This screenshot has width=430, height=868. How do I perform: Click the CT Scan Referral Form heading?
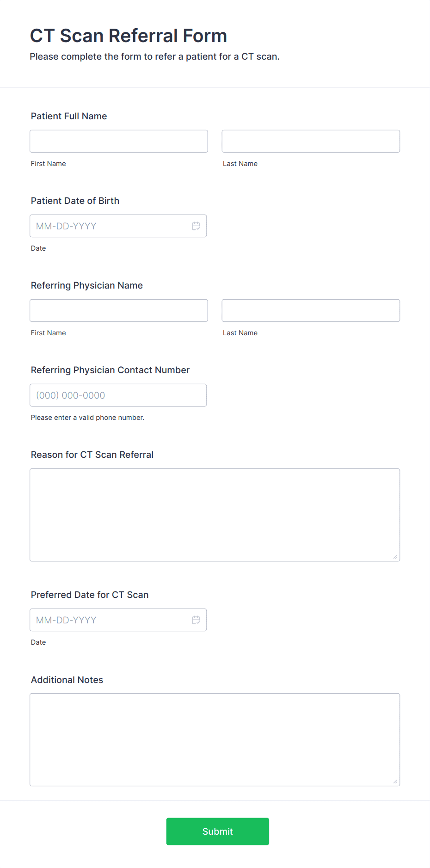[129, 36]
